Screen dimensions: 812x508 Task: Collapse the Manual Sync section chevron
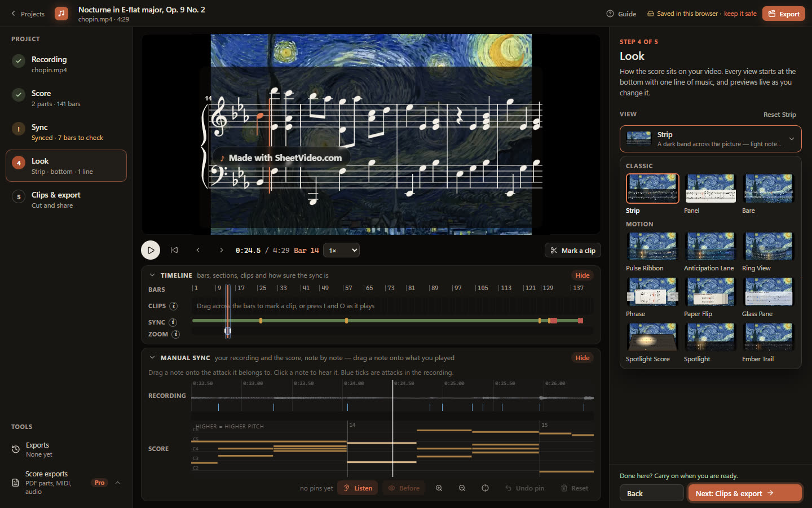point(152,358)
